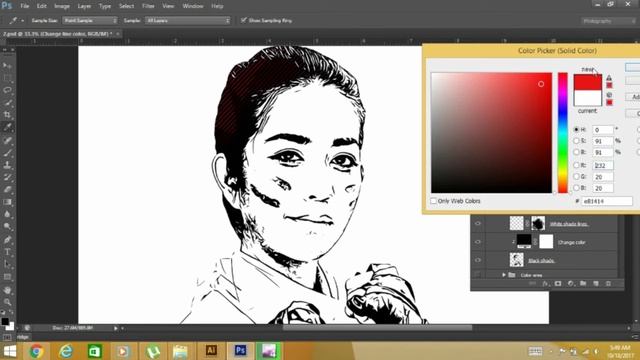Click the add layer mask icon

tap(558, 283)
